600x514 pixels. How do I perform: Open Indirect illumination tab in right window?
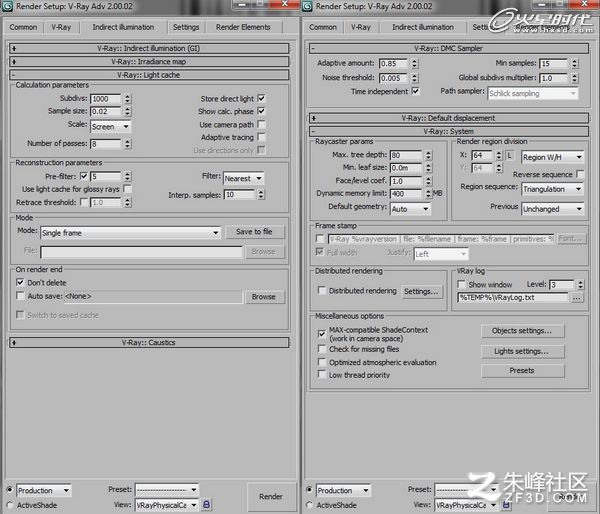pos(423,27)
